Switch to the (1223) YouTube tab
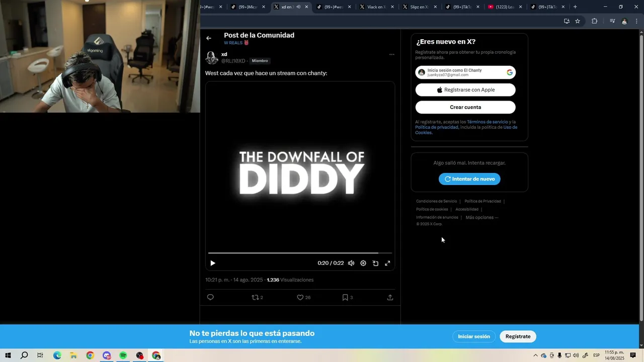Viewport: 644px width, 362px height. [x=505, y=7]
